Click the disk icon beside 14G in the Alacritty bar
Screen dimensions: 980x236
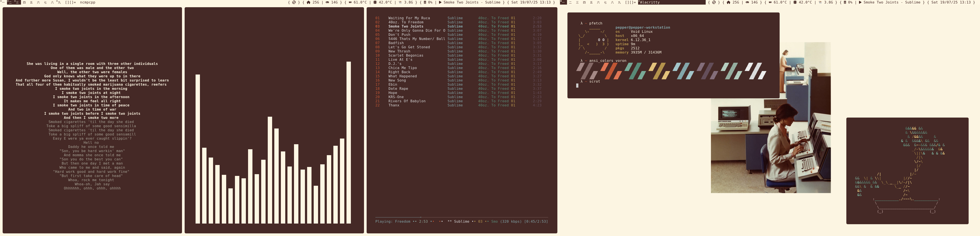point(747,2)
